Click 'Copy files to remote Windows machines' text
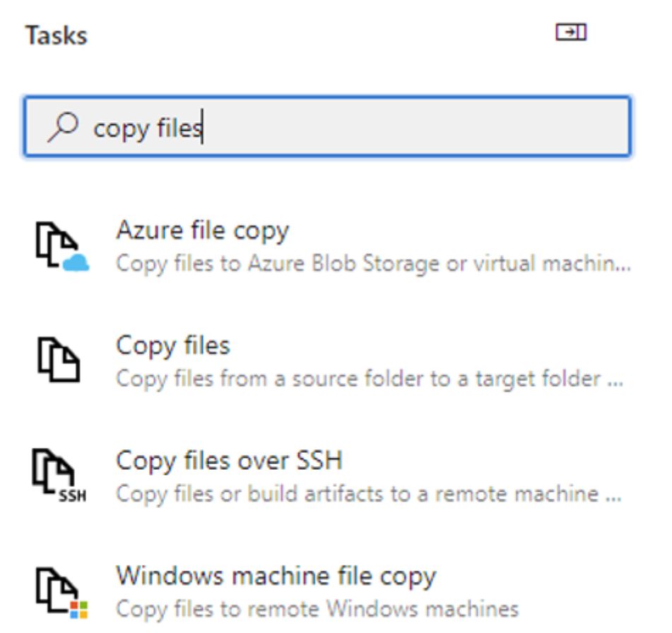Image resolution: width=672 pixels, height=633 pixels. [x=317, y=610]
